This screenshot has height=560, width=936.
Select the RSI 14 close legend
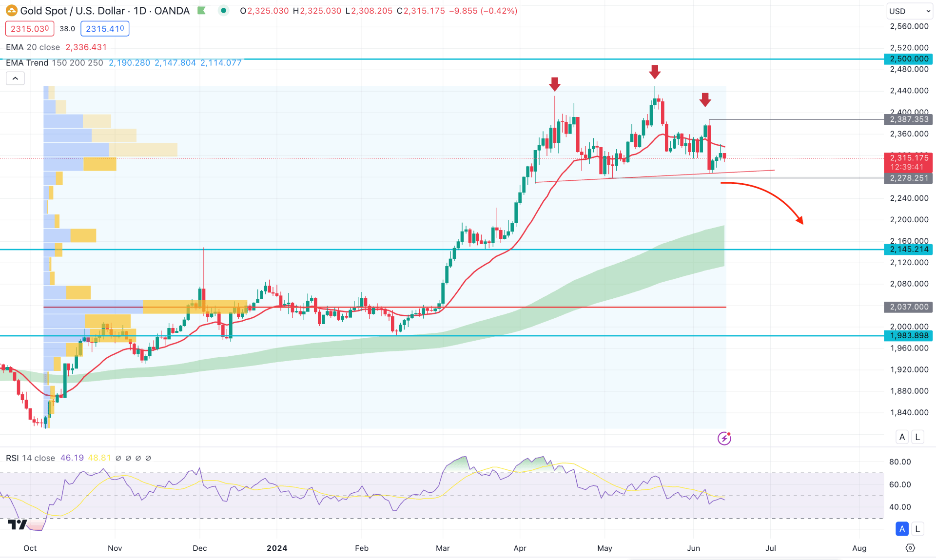point(30,458)
